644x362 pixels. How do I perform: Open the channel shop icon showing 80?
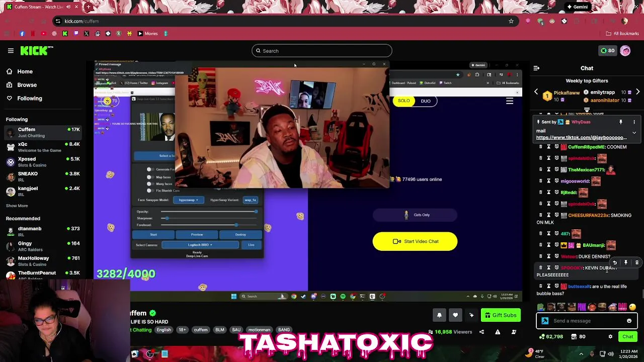pyautogui.click(x=579, y=337)
